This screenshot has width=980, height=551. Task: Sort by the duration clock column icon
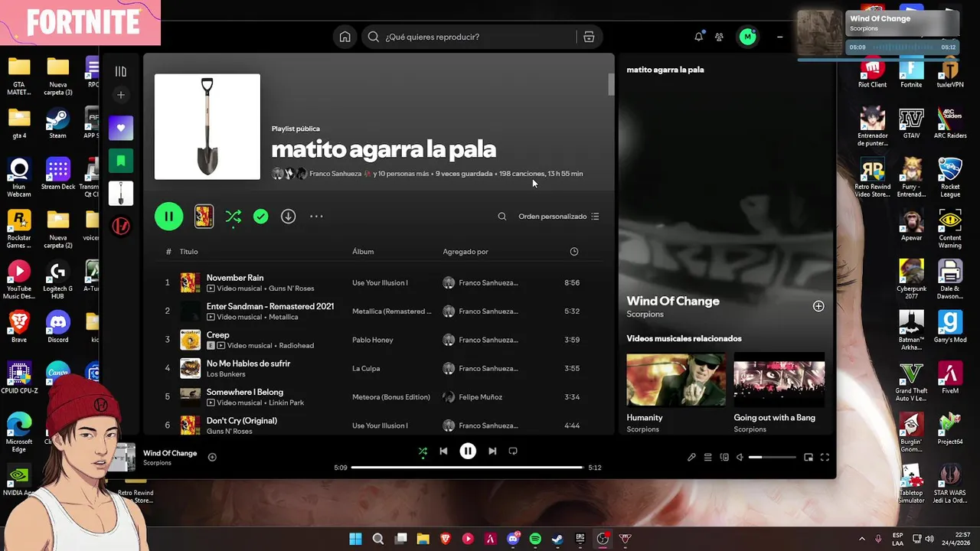574,252
